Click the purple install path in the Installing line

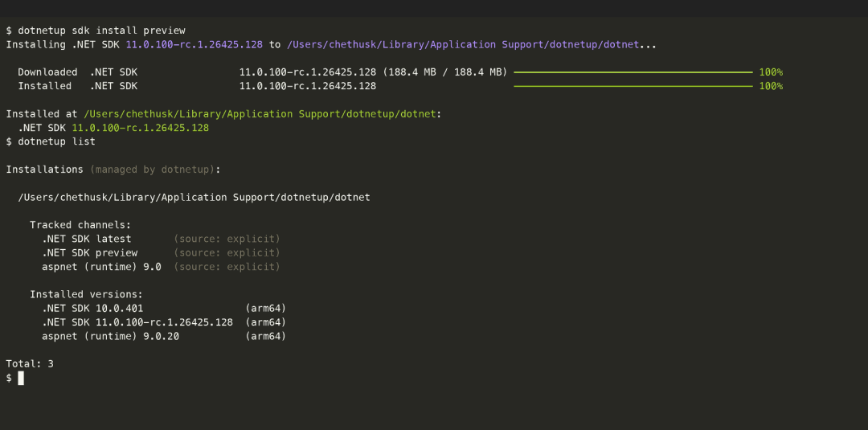click(463, 45)
